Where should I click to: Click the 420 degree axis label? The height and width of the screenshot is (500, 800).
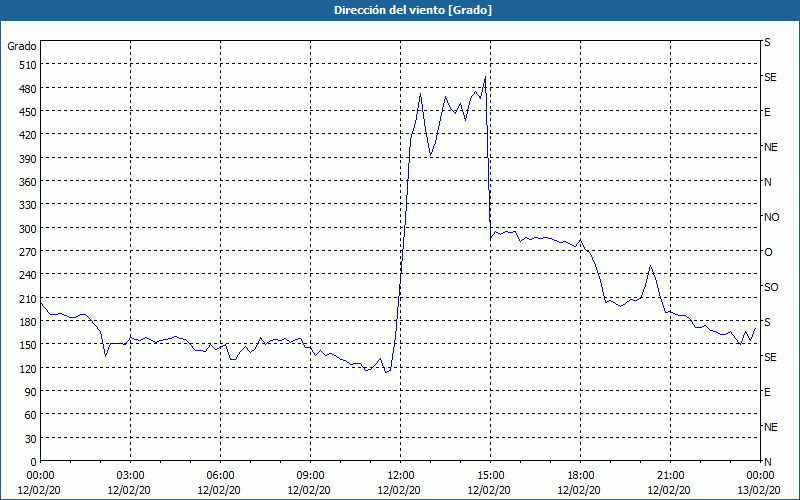(x=28, y=135)
